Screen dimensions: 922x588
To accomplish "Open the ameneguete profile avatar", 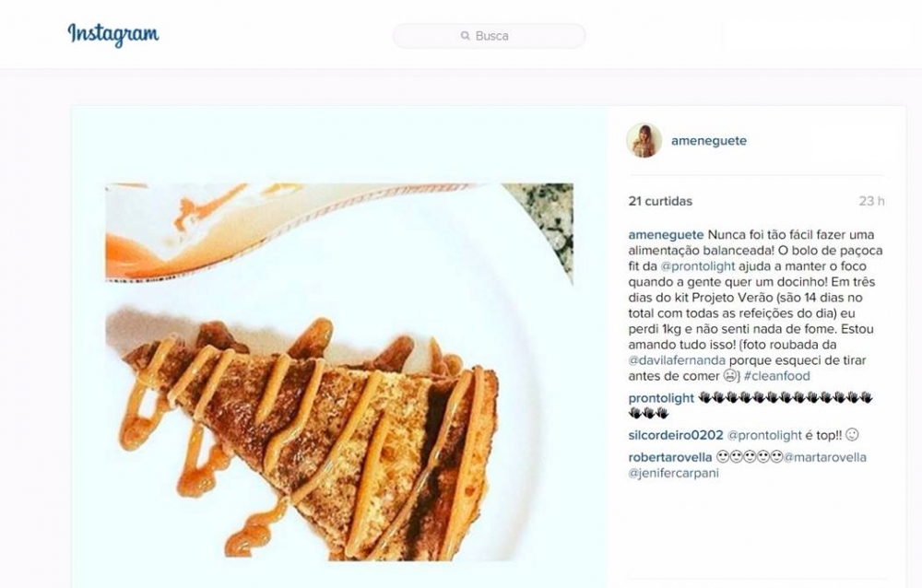I will point(644,140).
